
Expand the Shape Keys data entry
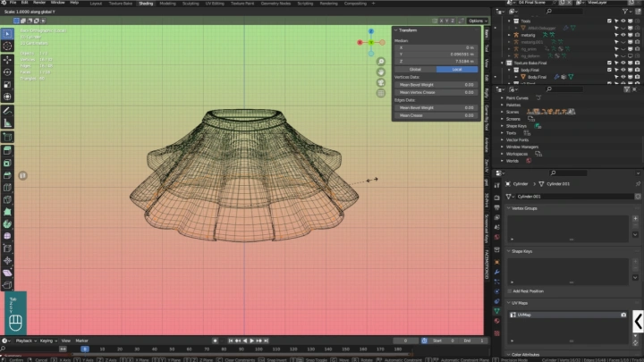503,125
